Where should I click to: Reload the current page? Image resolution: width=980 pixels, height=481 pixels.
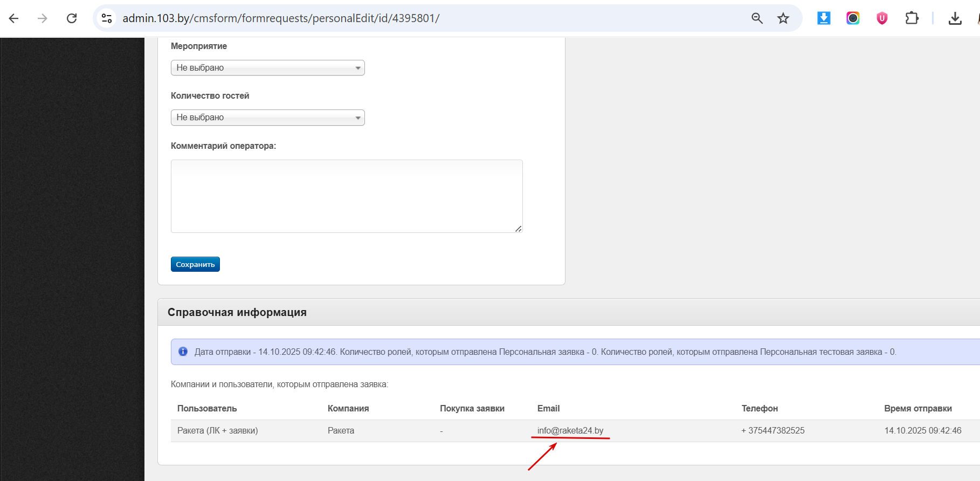point(72,18)
